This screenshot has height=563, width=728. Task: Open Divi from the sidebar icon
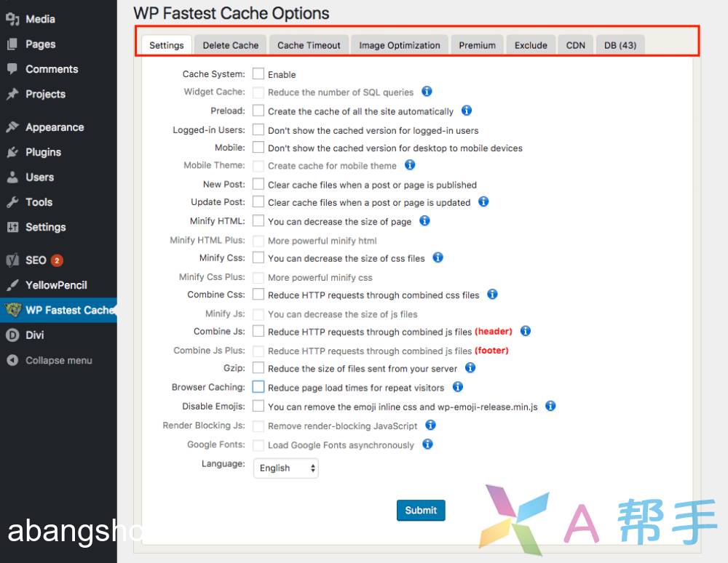12,335
